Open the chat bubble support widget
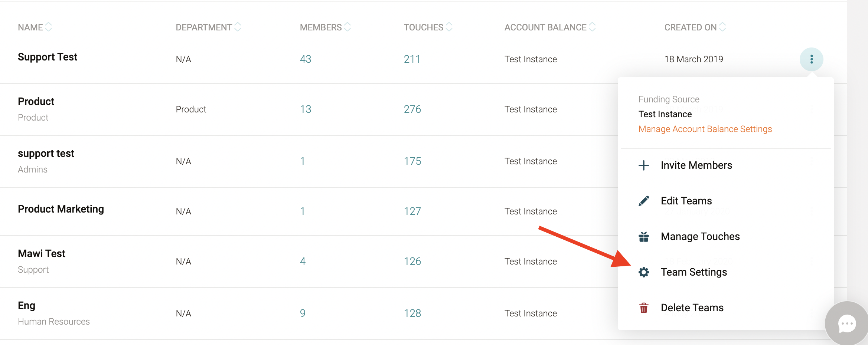Viewport: 868px width, 345px height. 847,324
